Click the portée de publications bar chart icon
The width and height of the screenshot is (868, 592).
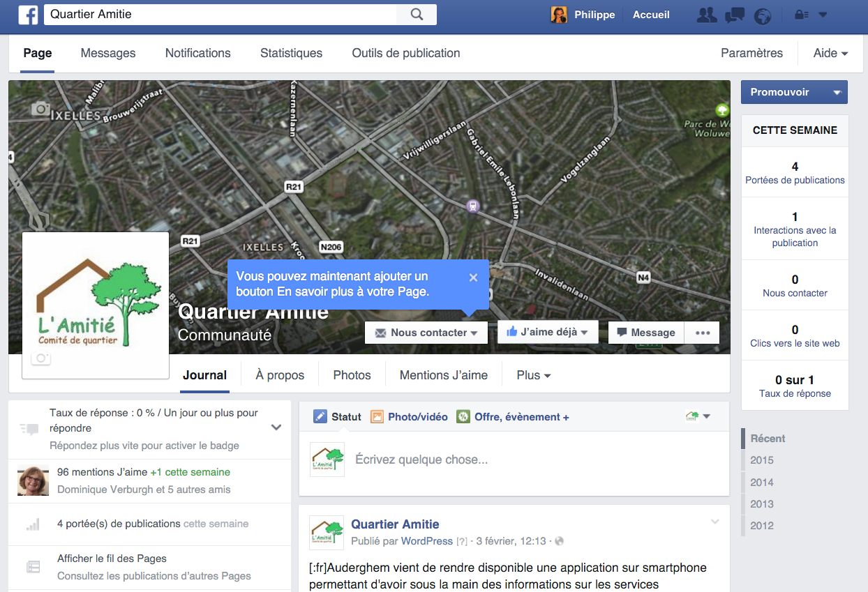[33, 524]
